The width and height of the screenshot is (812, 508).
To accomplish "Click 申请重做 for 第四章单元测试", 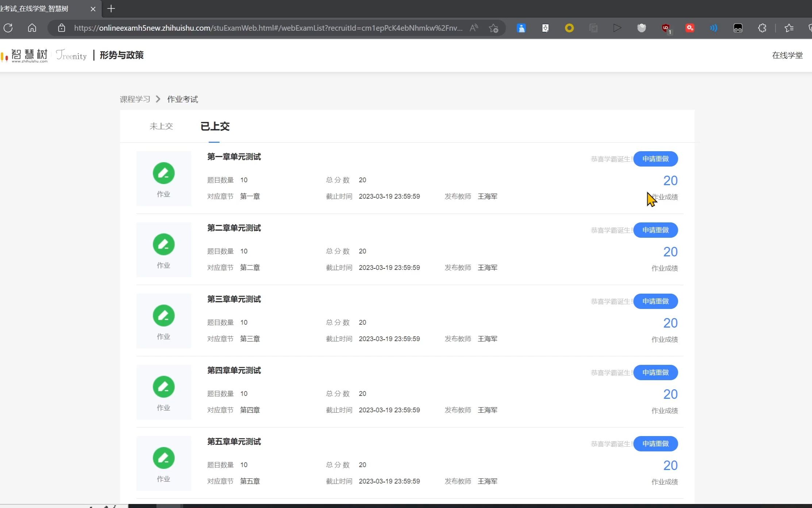I will [x=655, y=373].
